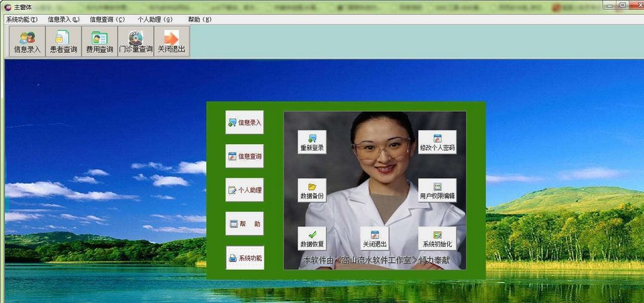Image resolution: width=644 pixels, height=303 pixels.
Task: Open the 患者查询 toolbar button
Action: 63,41
